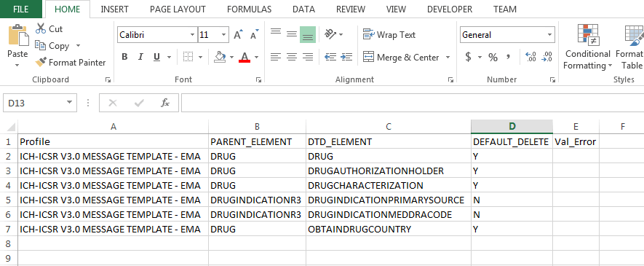Open Conditional Formatting menu
The height and width of the screenshot is (266, 644).
tap(588, 47)
